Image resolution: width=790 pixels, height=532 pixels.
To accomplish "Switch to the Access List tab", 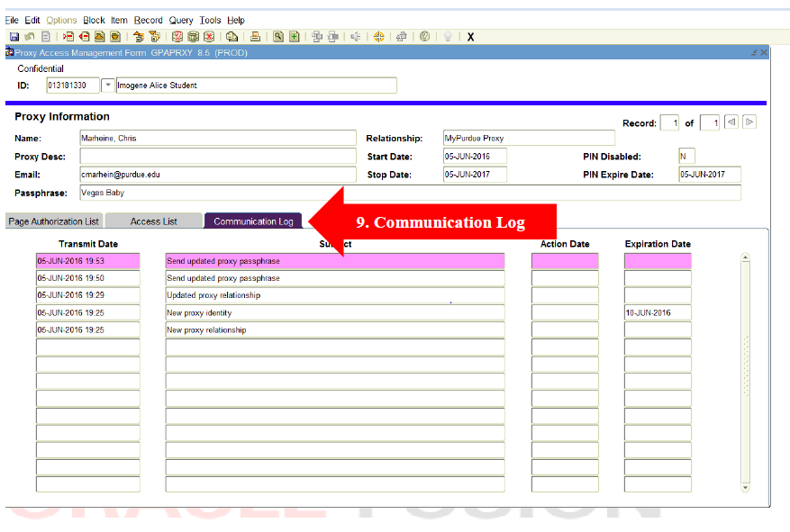I will tap(153, 221).
